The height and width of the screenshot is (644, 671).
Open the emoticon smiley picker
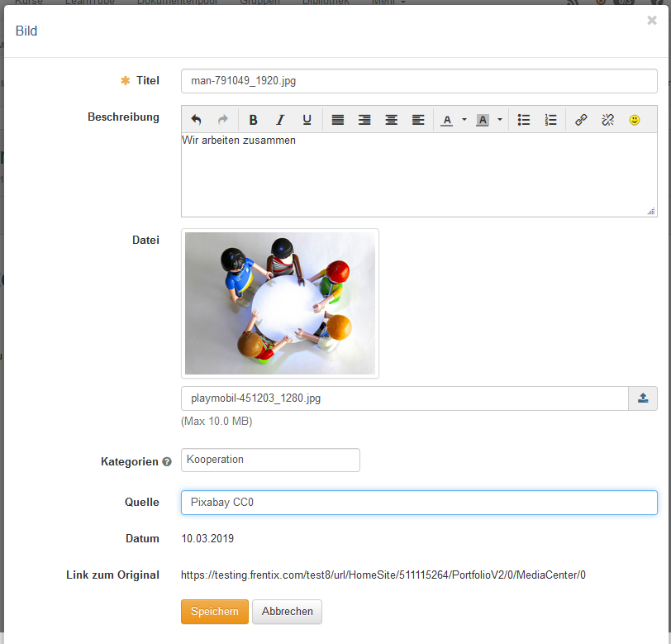pyautogui.click(x=635, y=120)
